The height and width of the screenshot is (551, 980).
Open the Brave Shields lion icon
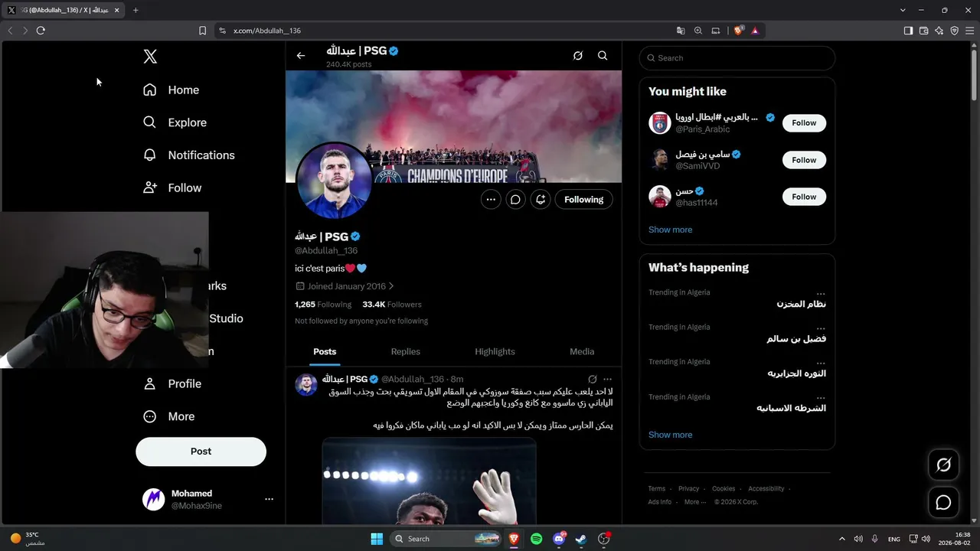point(739,31)
